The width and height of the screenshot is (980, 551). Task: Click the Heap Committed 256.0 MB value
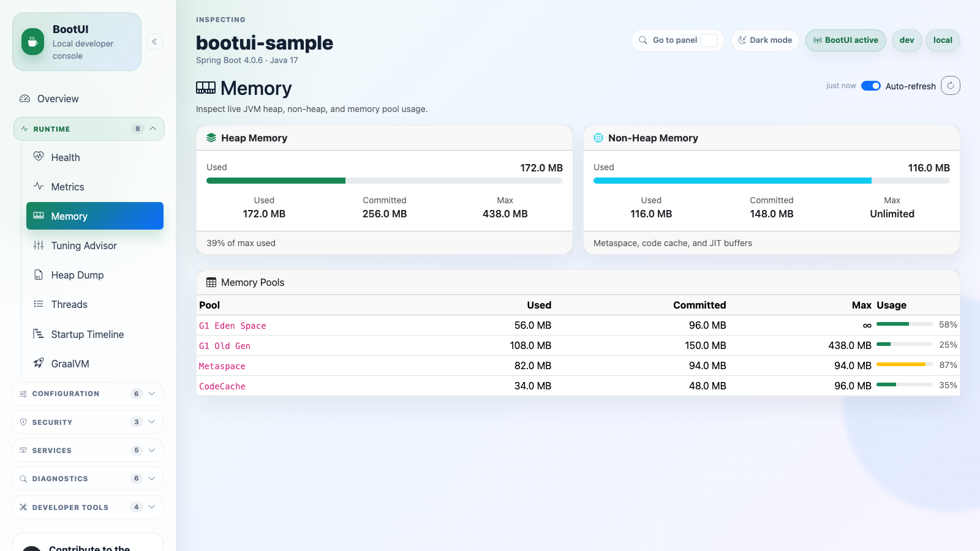pyautogui.click(x=385, y=214)
